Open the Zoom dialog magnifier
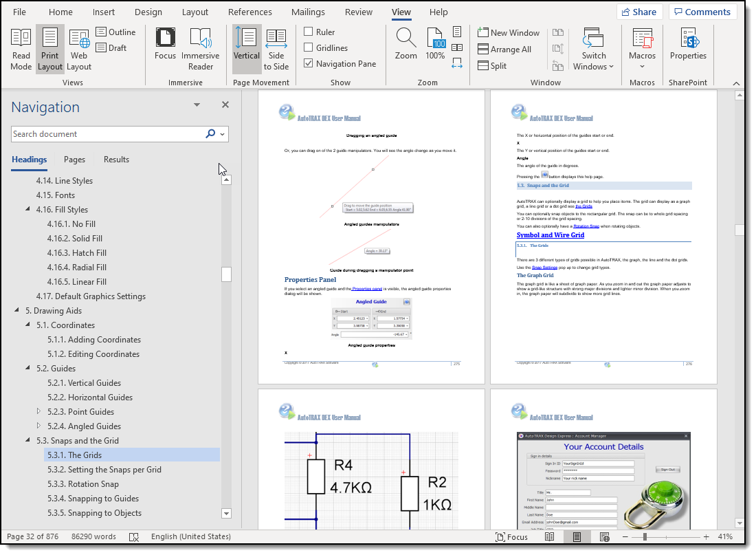The image size is (756, 555). (405, 44)
